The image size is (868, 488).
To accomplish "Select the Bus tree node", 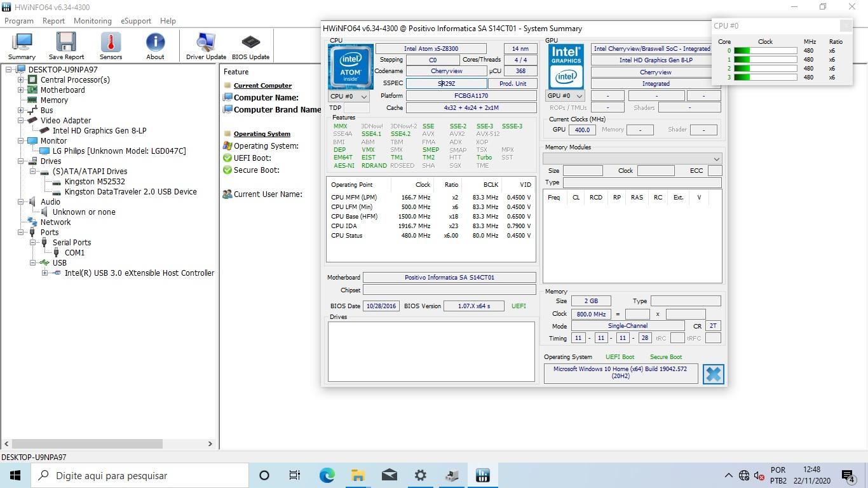I will (46, 110).
